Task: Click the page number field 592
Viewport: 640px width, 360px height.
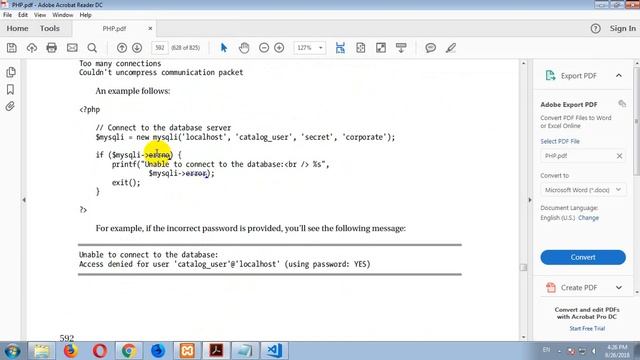Action: (x=160, y=48)
